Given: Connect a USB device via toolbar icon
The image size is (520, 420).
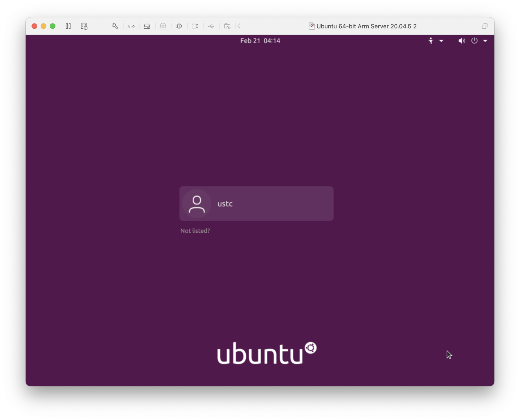Looking at the screenshot, I should pyautogui.click(x=211, y=26).
